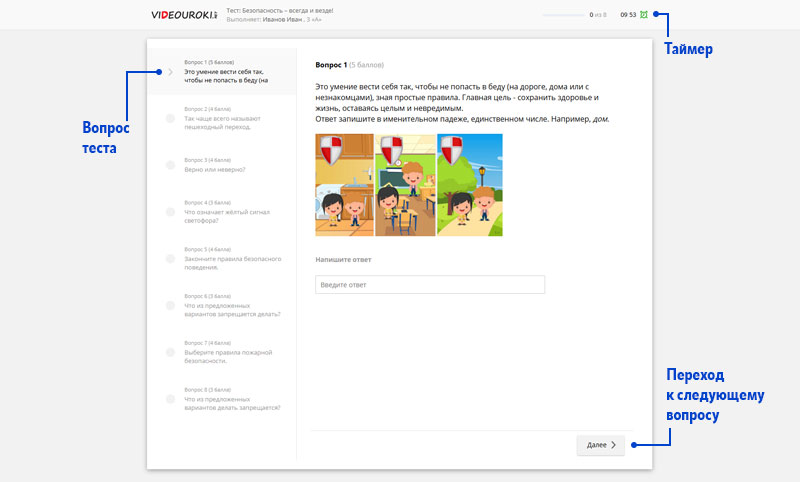The image size is (800, 482).
Task: Click the classroom scene picture
Action: [x=405, y=185]
